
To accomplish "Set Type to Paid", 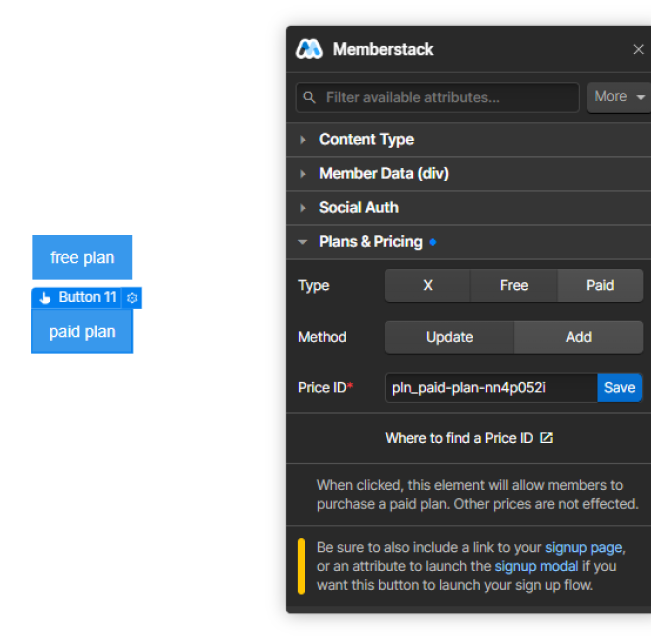I will click(600, 286).
